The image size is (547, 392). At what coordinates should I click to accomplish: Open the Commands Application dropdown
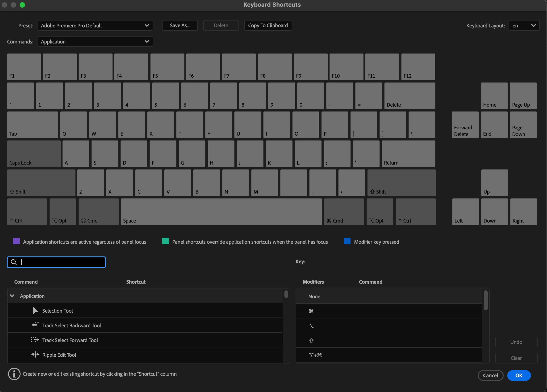pos(95,42)
